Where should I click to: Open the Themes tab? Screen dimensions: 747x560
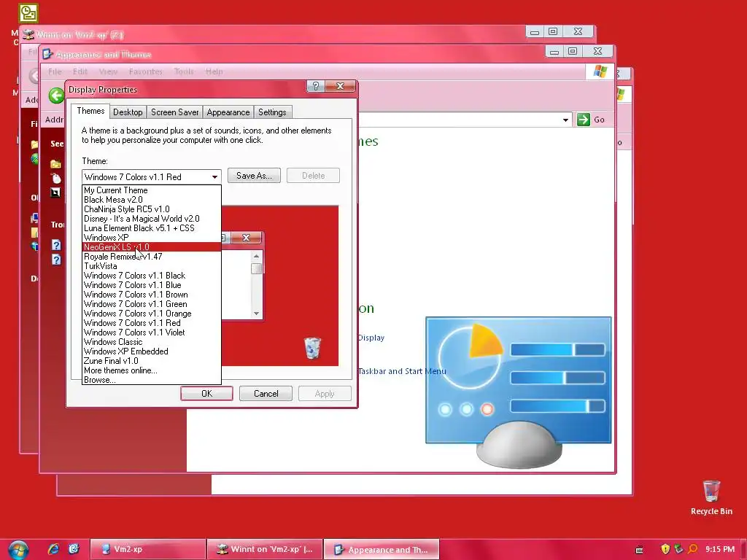[90, 111]
